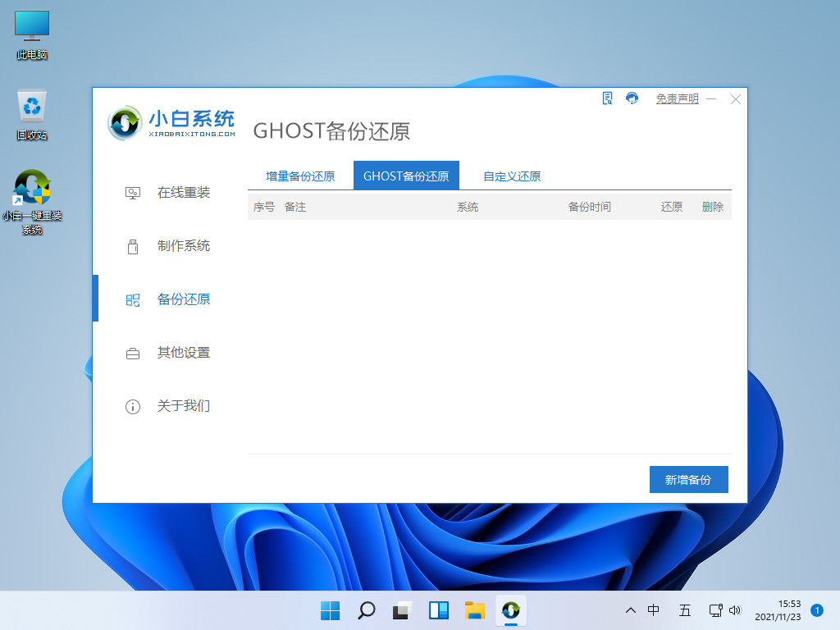Toggle the 中 input language indicator
This screenshot has height=630, width=840.
pyautogui.click(x=653, y=610)
